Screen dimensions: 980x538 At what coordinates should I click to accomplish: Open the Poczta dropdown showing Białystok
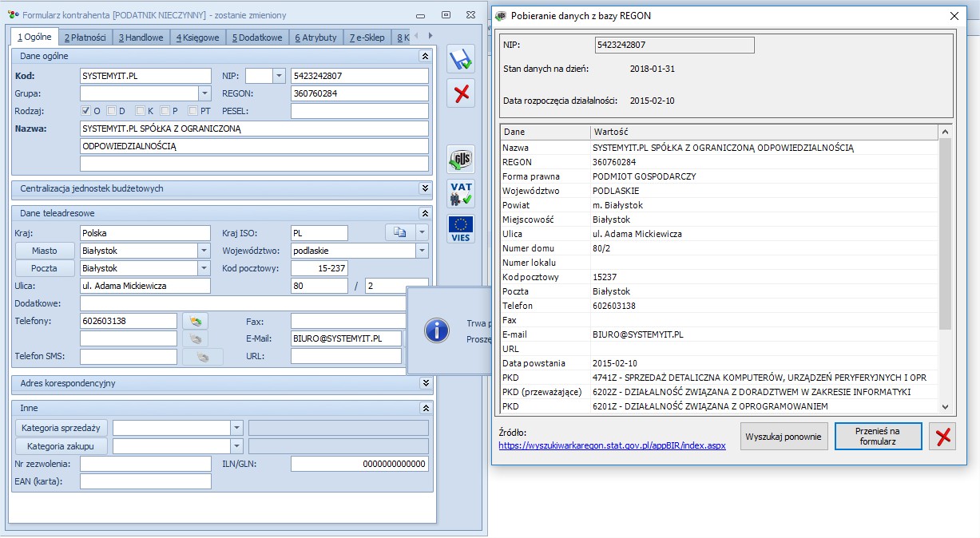[204, 268]
